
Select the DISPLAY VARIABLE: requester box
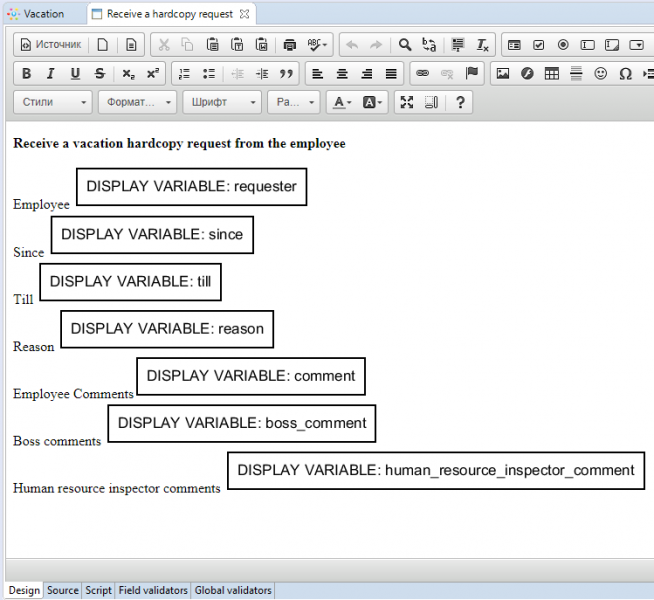(x=191, y=187)
